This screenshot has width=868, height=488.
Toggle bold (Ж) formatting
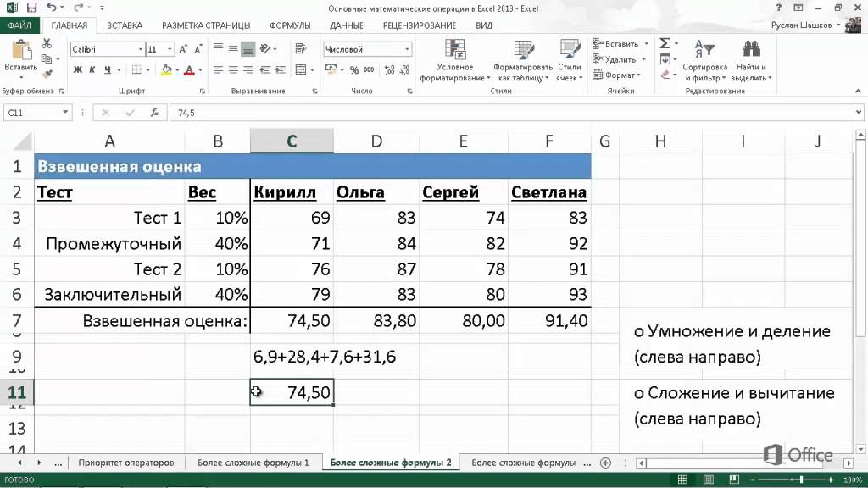click(x=77, y=69)
